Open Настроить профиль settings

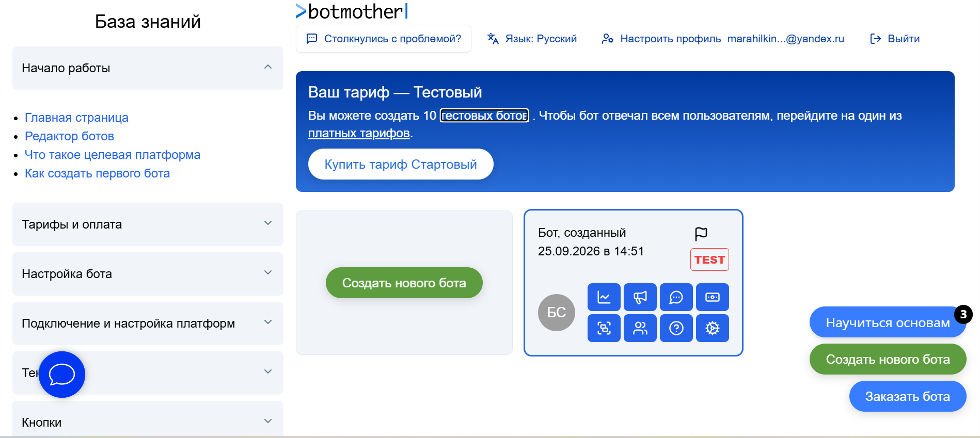tap(723, 39)
